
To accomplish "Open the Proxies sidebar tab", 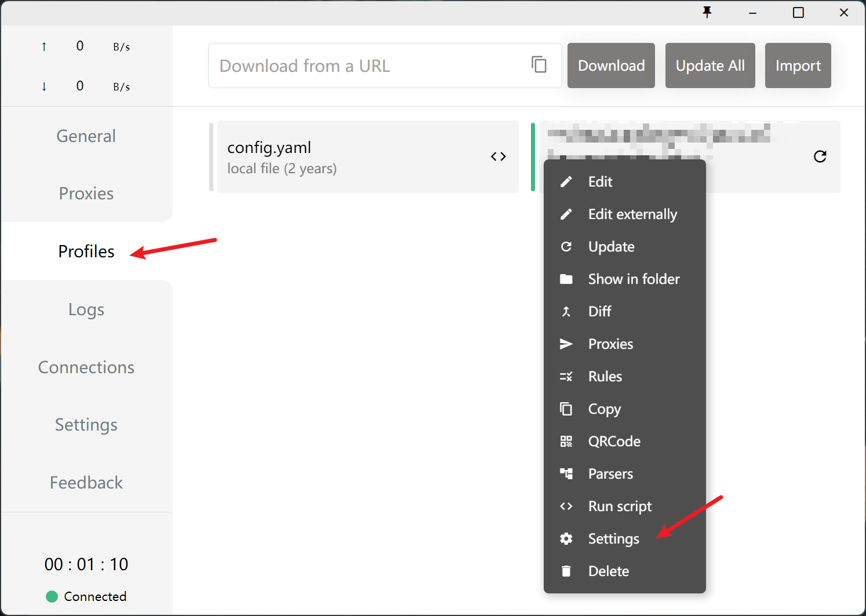I will [x=86, y=194].
